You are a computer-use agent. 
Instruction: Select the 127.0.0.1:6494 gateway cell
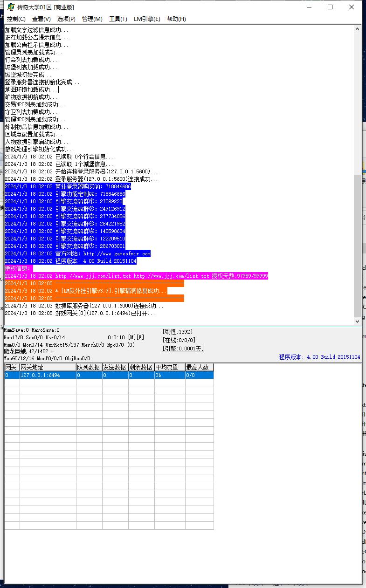48,375
